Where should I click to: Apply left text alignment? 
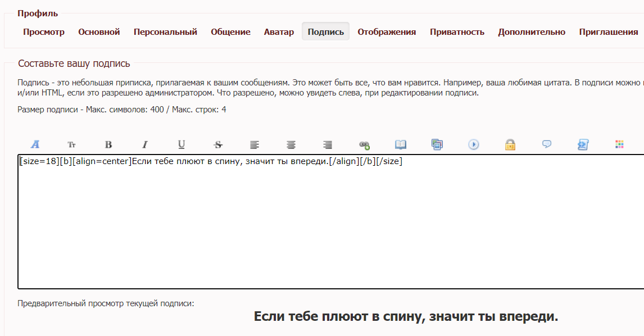[x=254, y=144]
